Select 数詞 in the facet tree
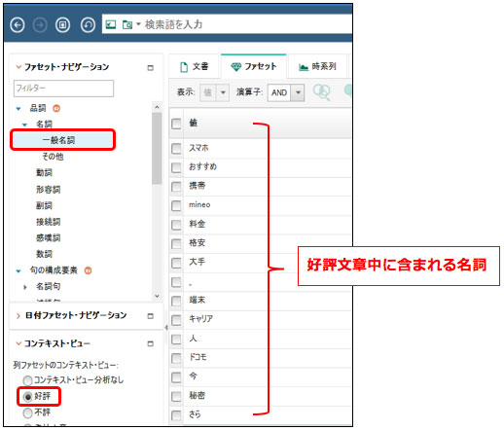The image size is (504, 430). click(x=44, y=254)
